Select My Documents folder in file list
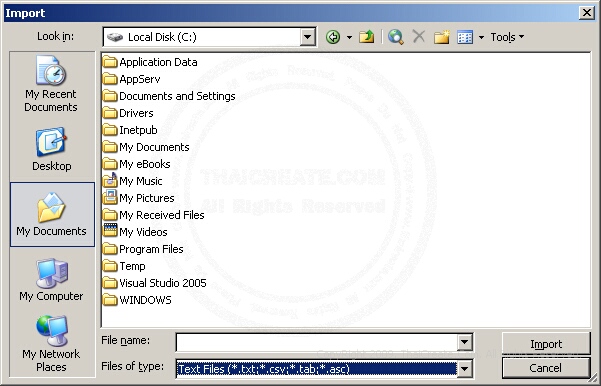The height and width of the screenshot is (386, 601). coord(146,147)
